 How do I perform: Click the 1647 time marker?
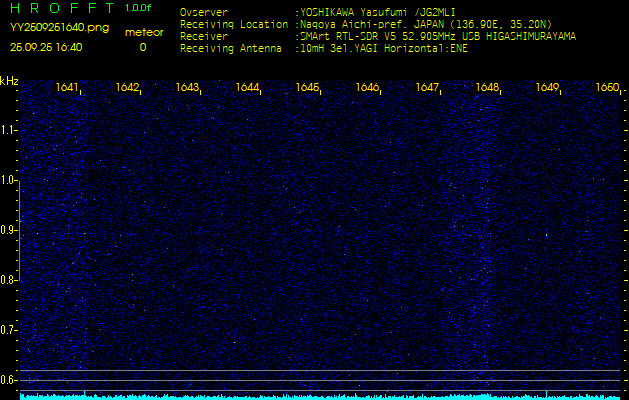427,87
